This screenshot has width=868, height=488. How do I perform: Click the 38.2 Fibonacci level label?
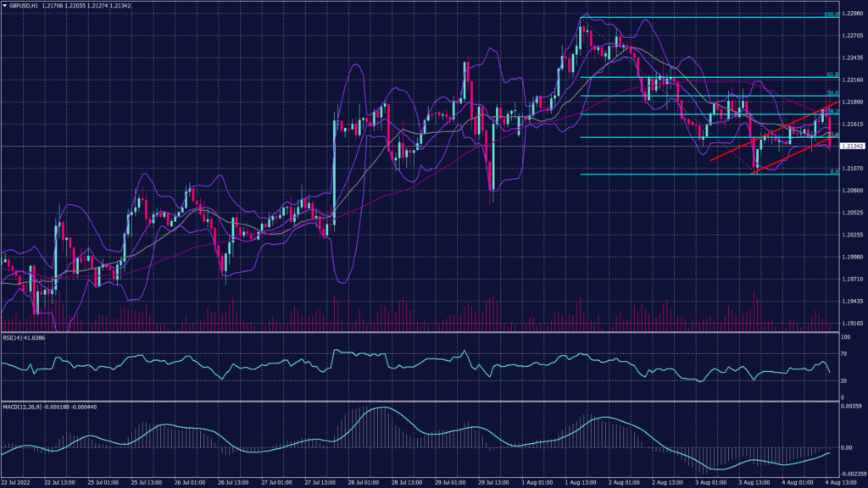[832, 113]
